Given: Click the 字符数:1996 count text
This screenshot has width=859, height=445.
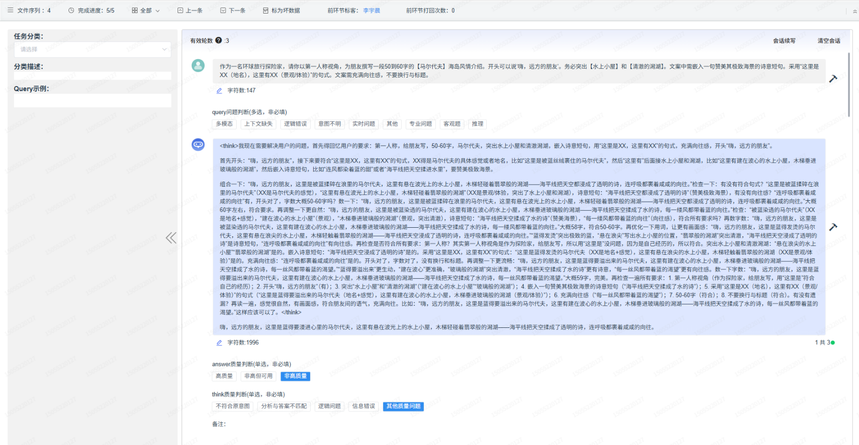Looking at the screenshot, I should tap(243, 343).
